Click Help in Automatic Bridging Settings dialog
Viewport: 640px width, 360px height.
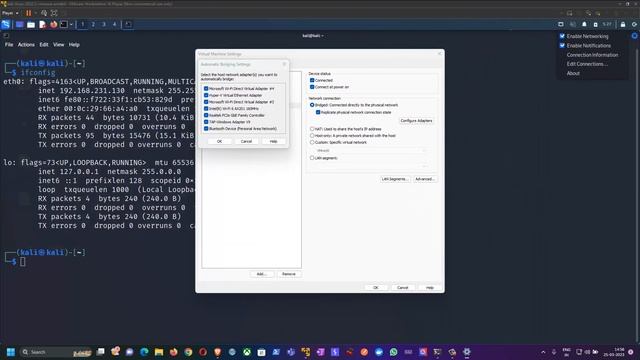273,141
